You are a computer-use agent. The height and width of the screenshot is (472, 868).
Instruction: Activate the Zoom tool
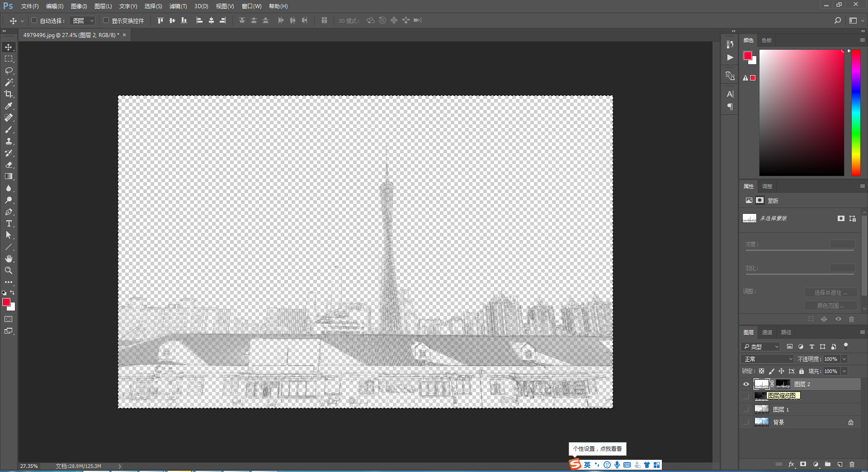coord(9,270)
